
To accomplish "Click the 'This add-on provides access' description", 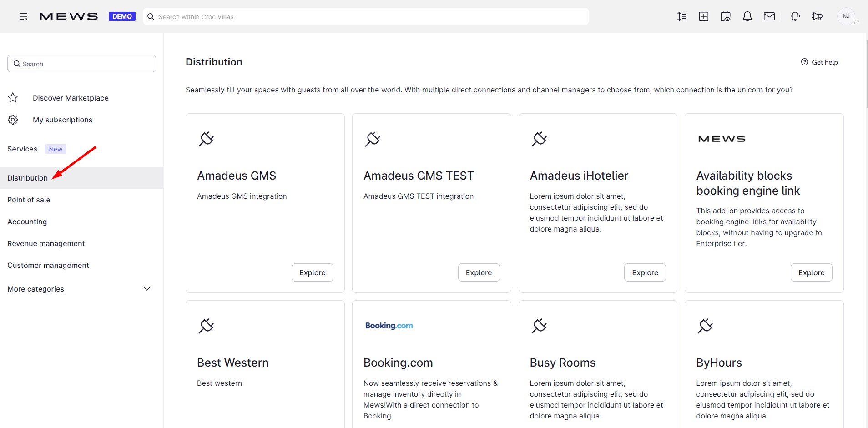I will 759,227.
